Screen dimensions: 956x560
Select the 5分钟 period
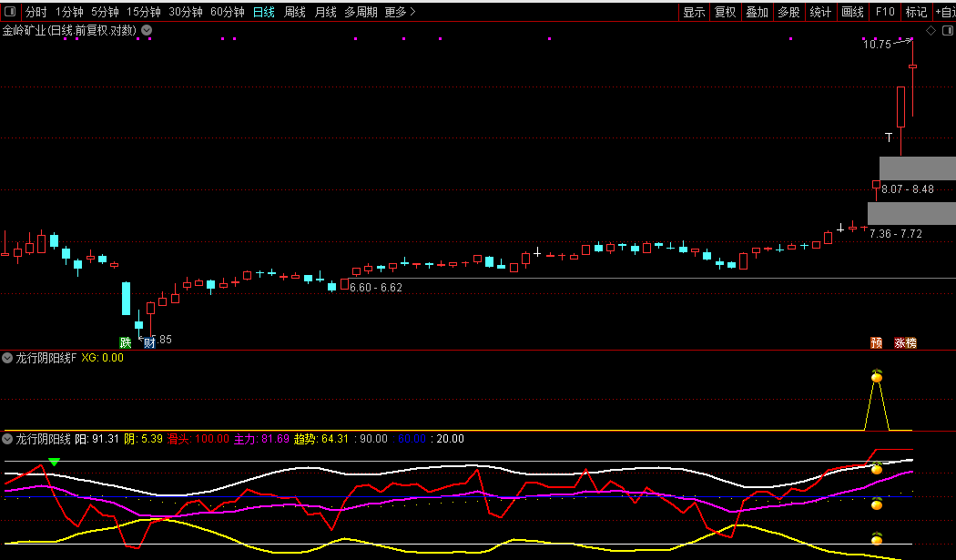pyautogui.click(x=105, y=12)
